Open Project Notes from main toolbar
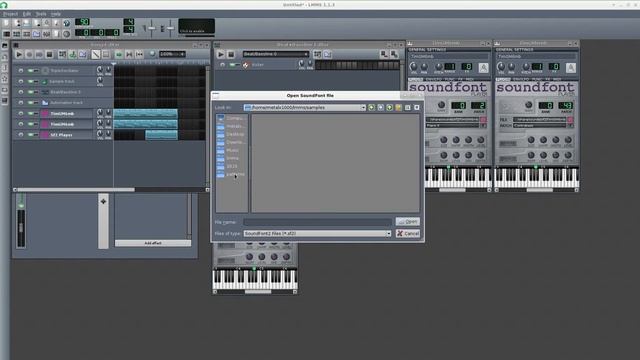The height and width of the screenshot is (360, 640). [56, 34]
